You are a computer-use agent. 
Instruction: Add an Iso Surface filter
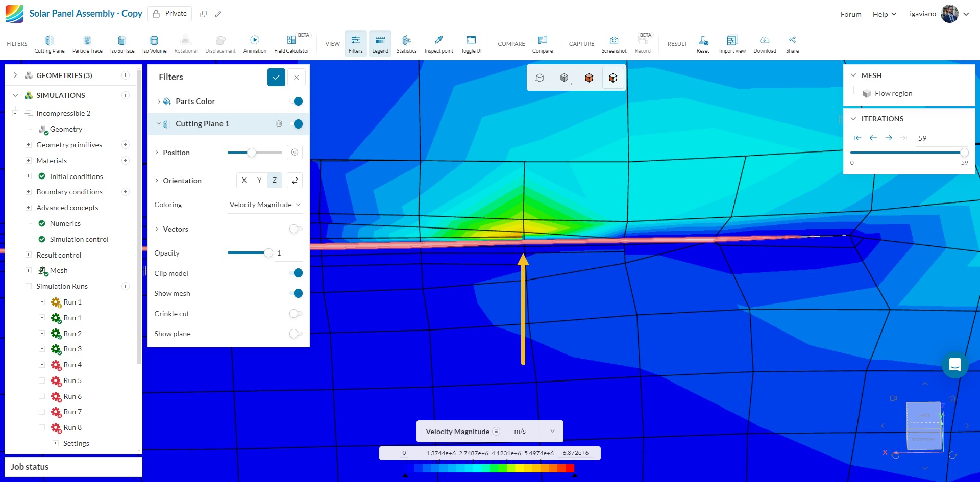[122, 44]
